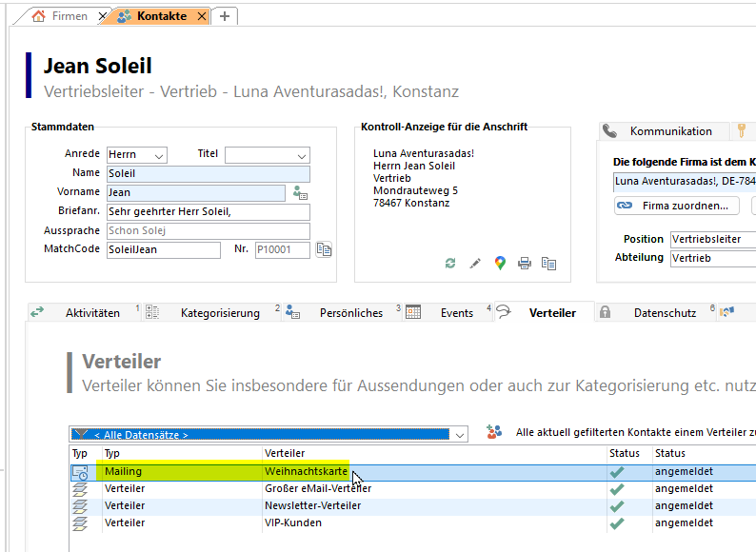Click the printer icon in the address panel
Screen dimensions: 756x552
coord(524,264)
